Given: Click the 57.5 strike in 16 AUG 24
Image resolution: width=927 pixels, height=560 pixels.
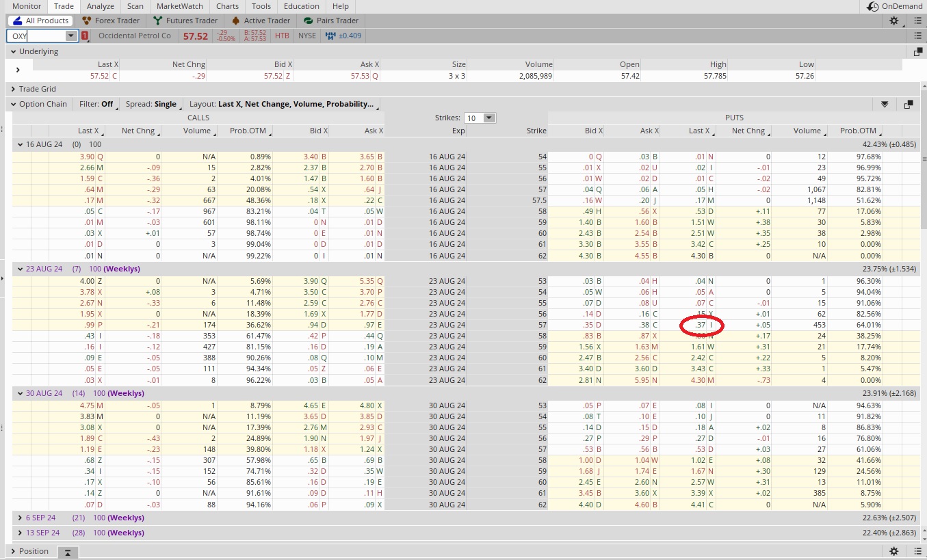Looking at the screenshot, I should click(538, 200).
